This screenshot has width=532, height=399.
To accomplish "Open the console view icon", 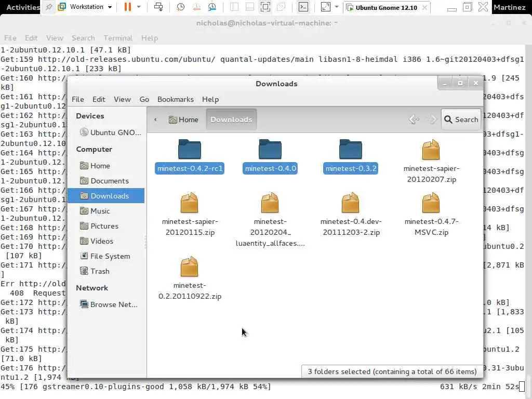I will (x=303, y=7).
